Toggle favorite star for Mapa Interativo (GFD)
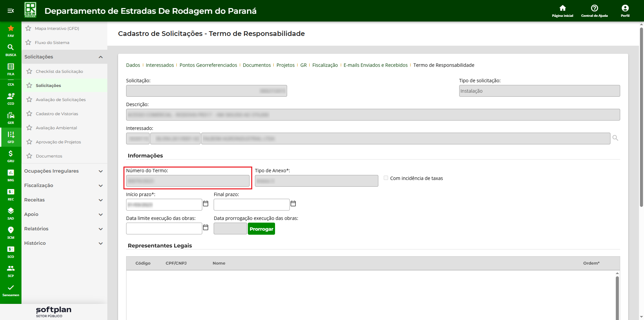Image resolution: width=644 pixels, height=320 pixels. [29, 29]
